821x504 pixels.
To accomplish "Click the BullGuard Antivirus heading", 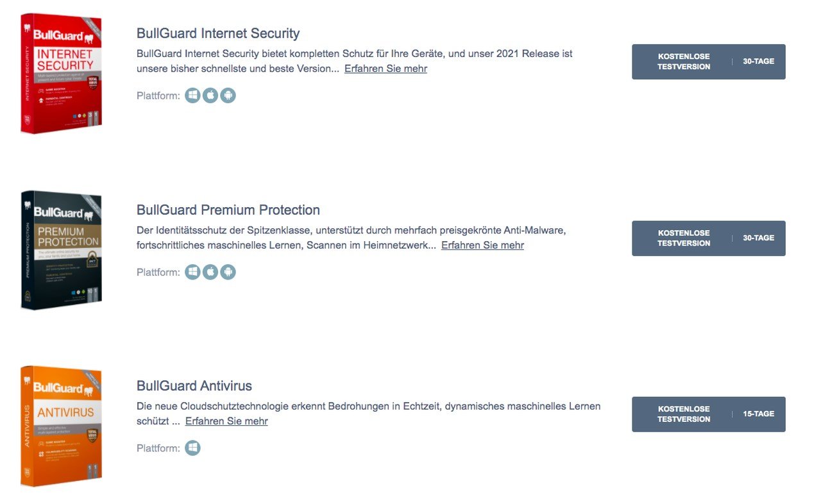I will point(194,386).
